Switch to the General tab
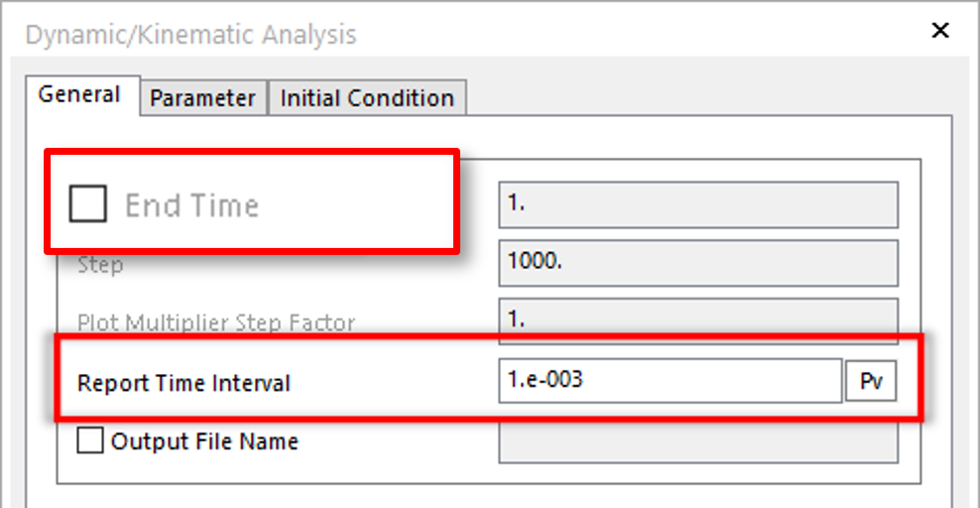Screen dimensions: 980x508 coord(79,95)
